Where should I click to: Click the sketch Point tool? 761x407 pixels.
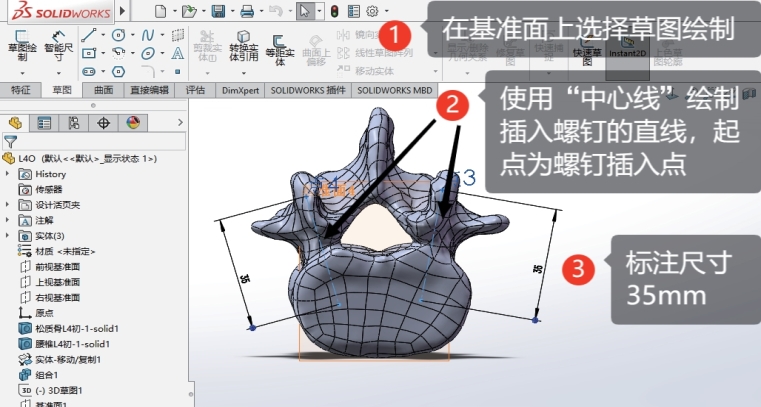(x=178, y=72)
